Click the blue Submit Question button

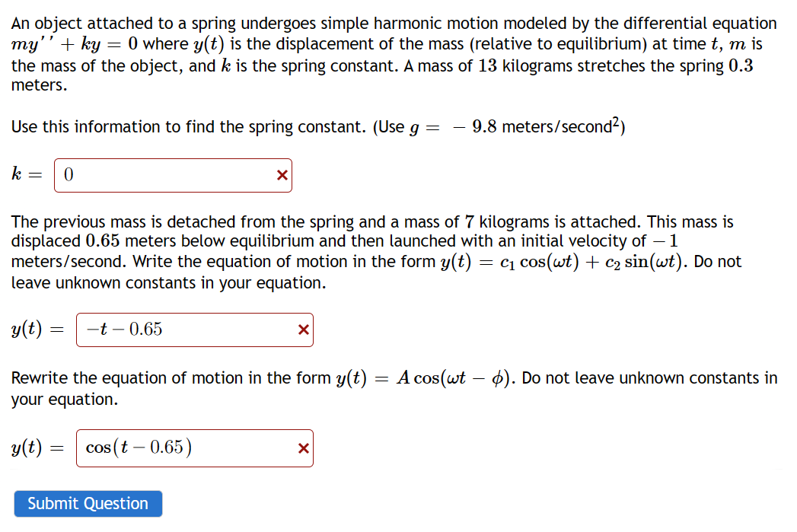click(88, 503)
